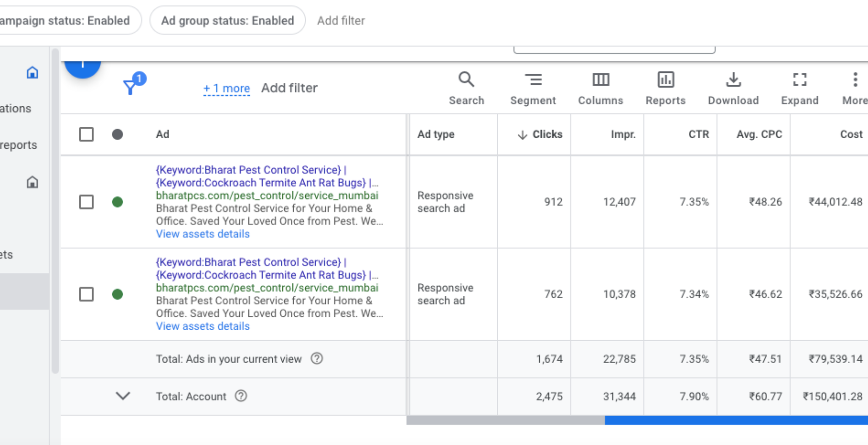
Task: Open View assets details for first ad
Action: pos(203,234)
